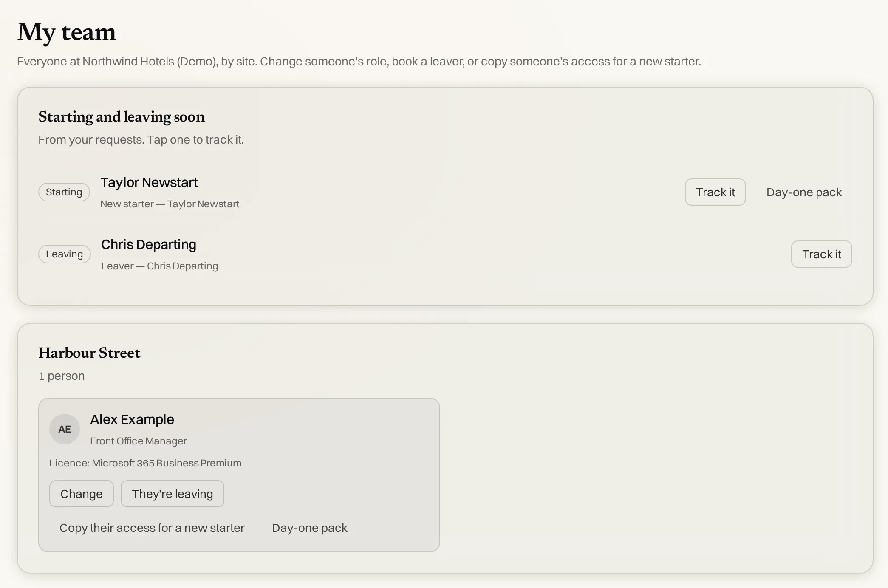Screen dimensions: 888x588
Task: Click From your requests. Tap one text
Action: pos(141,140)
